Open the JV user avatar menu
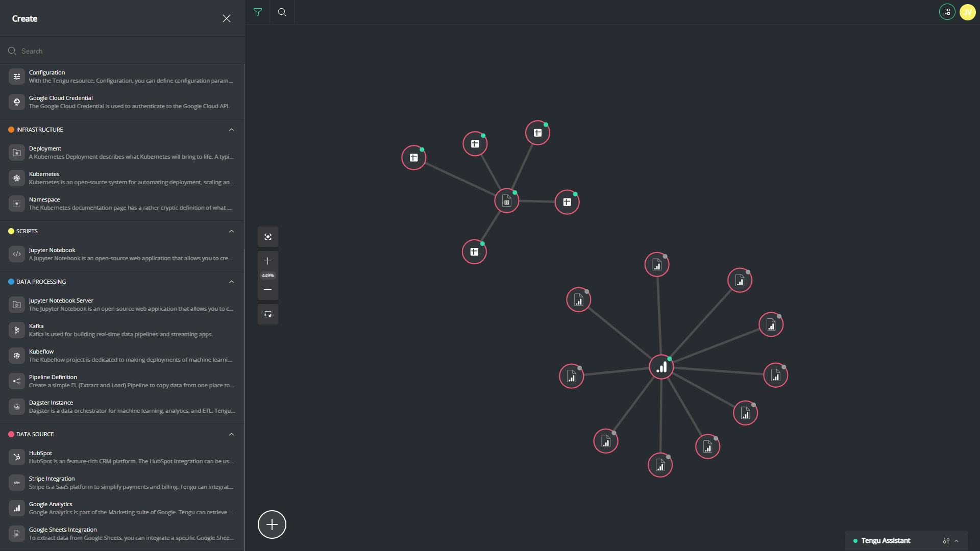This screenshot has width=980, height=551. (968, 12)
